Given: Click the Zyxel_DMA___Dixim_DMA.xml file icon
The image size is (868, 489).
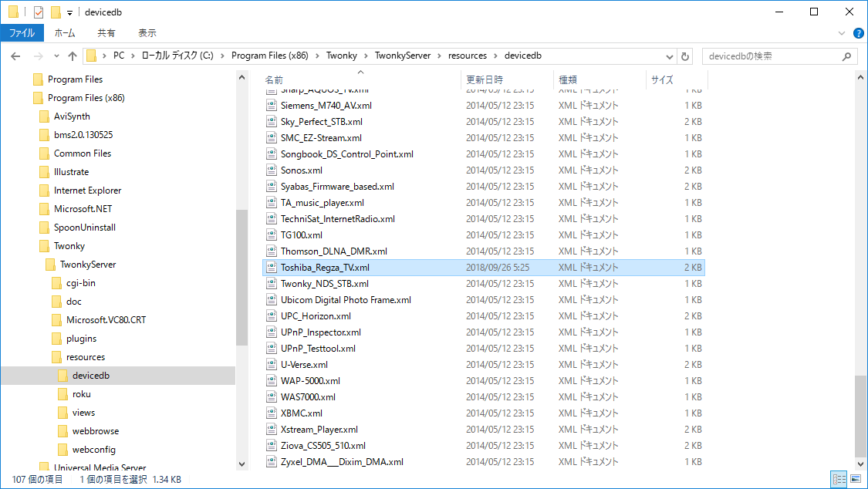Looking at the screenshot, I should 272,462.
